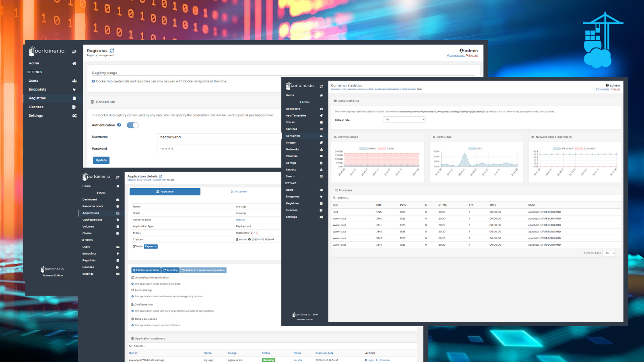Click PID 3340 in processes table
644x362 pixels.
[379, 218]
